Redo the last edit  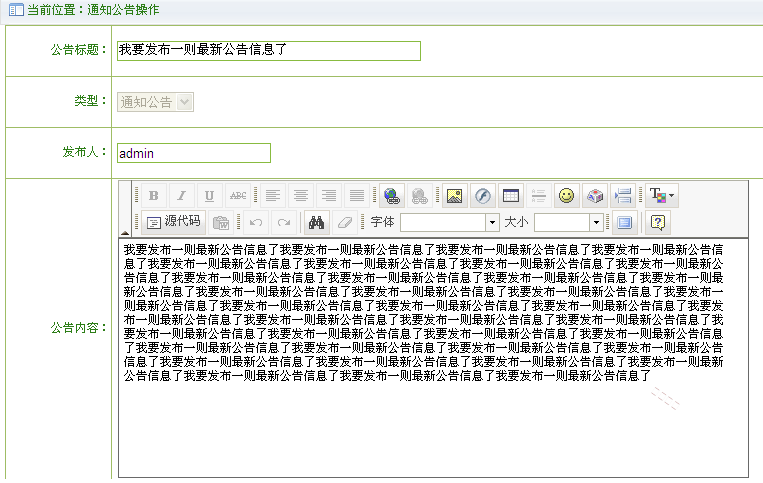284,222
